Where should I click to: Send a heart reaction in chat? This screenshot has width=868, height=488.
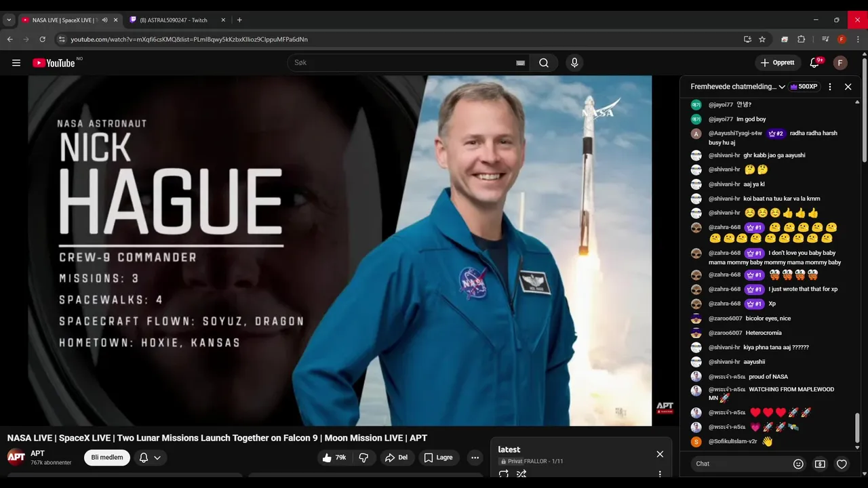[x=842, y=464]
